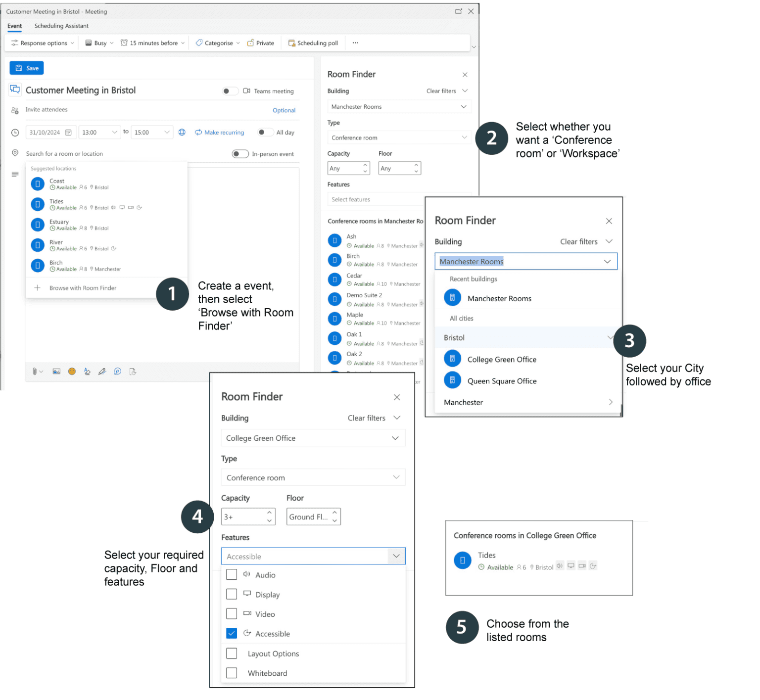Check the Video feature checkbox
Viewport: 760px width, 700px height.
(x=231, y=613)
